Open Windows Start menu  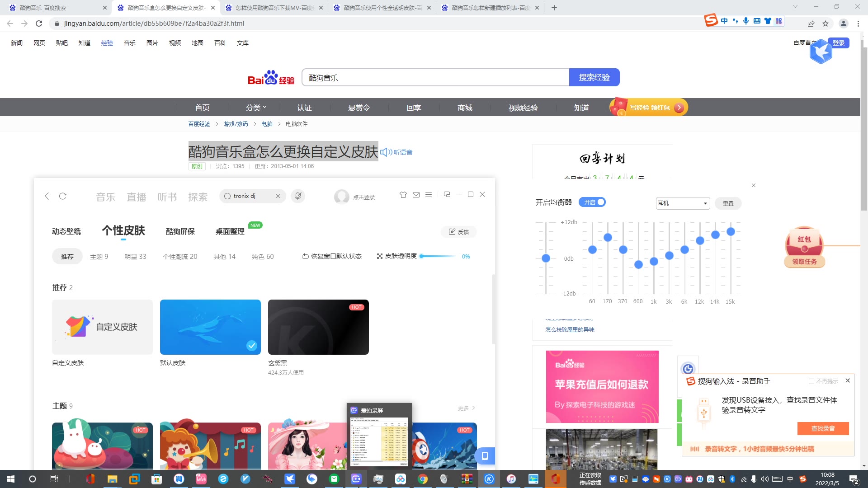click(11, 479)
